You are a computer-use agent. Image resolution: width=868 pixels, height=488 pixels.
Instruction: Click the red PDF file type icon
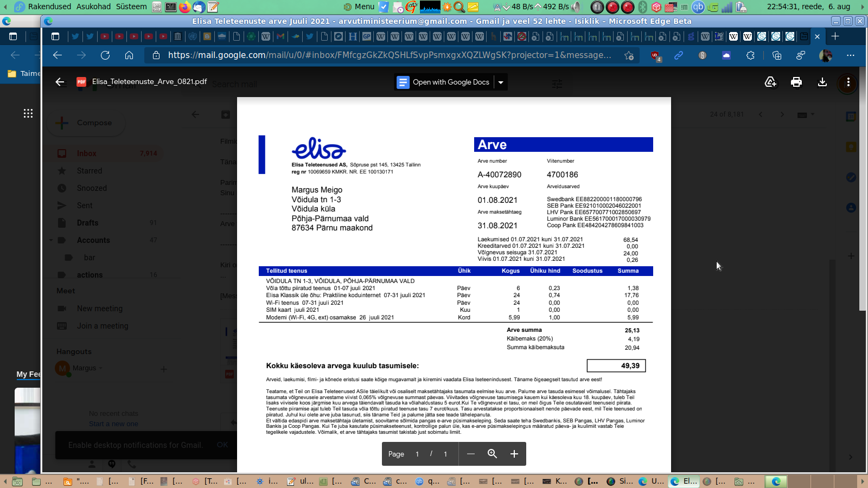coord(81,82)
